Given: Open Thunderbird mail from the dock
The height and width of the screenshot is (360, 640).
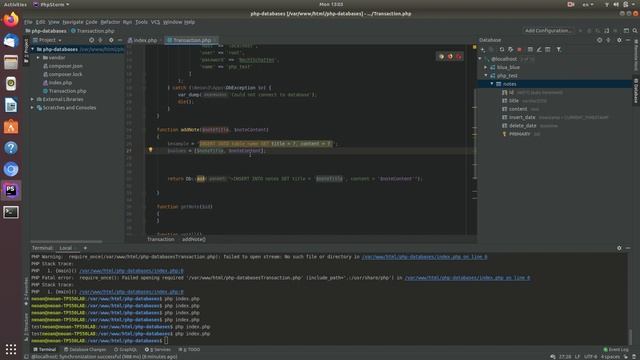Looking at the screenshot, I should (x=11, y=41).
